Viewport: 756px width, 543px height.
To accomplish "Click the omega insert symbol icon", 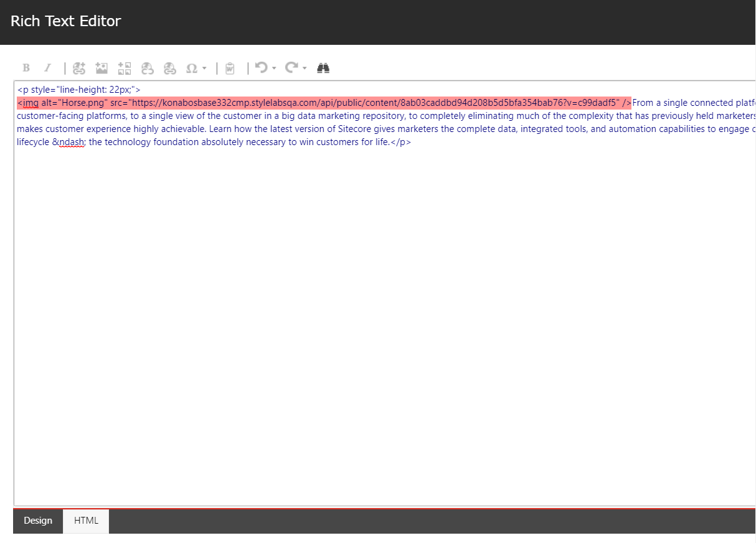I will 192,68.
